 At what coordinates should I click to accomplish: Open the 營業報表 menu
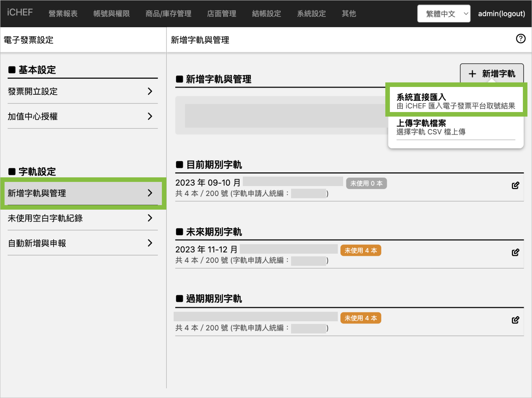pos(63,14)
